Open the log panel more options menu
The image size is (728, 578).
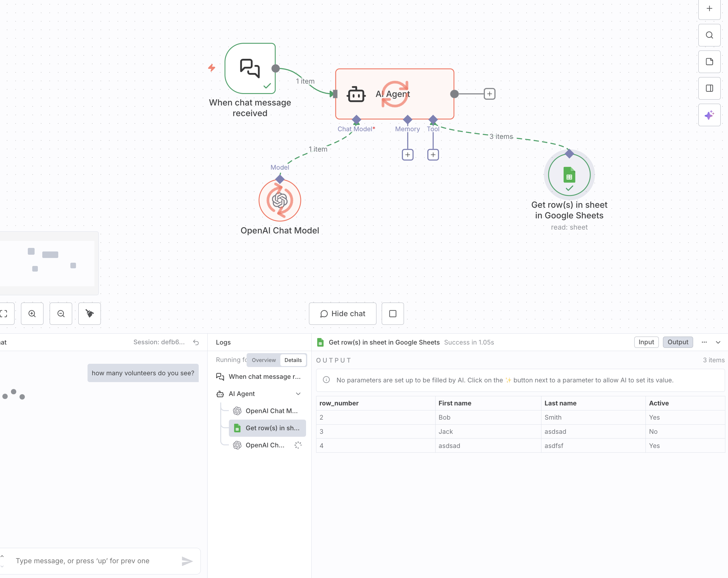(704, 342)
